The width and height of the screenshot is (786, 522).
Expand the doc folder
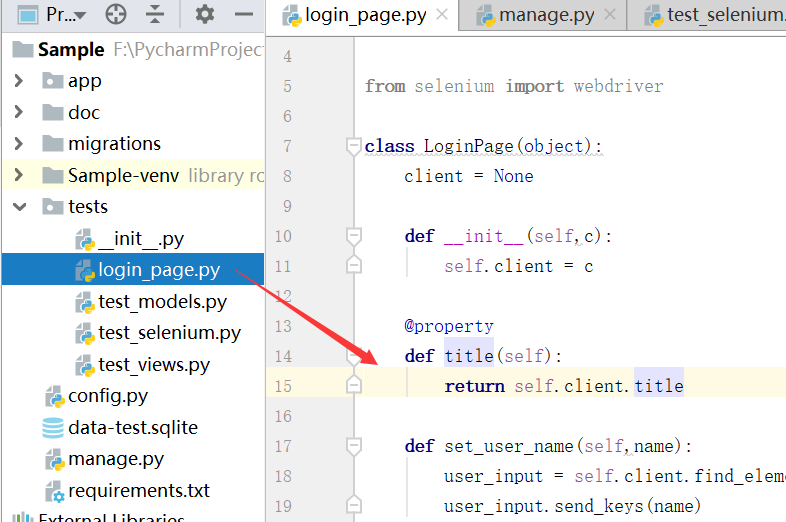(19, 112)
